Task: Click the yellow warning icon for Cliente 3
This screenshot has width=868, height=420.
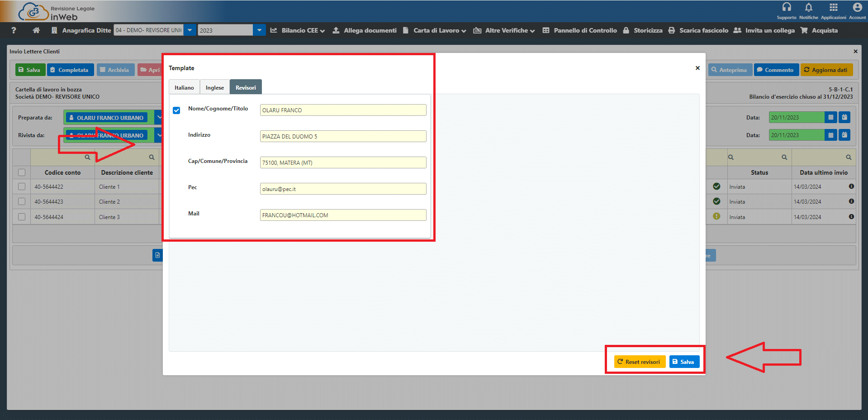Action: tap(716, 216)
